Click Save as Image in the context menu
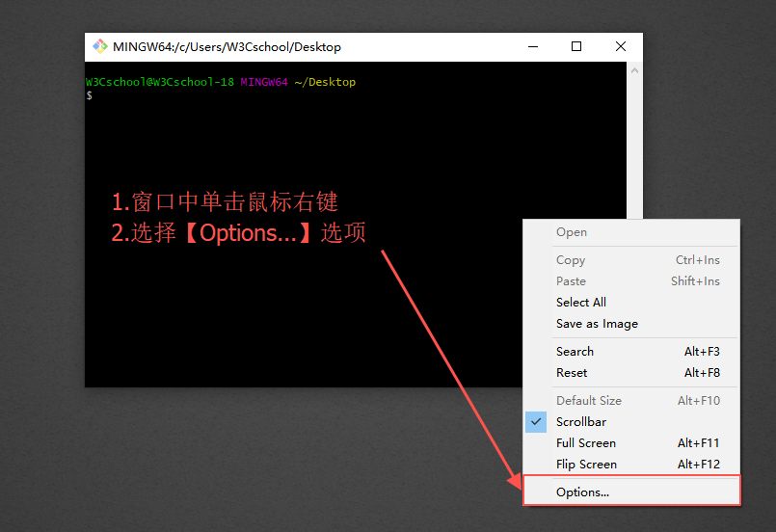This screenshot has height=532, width=776. (597, 324)
